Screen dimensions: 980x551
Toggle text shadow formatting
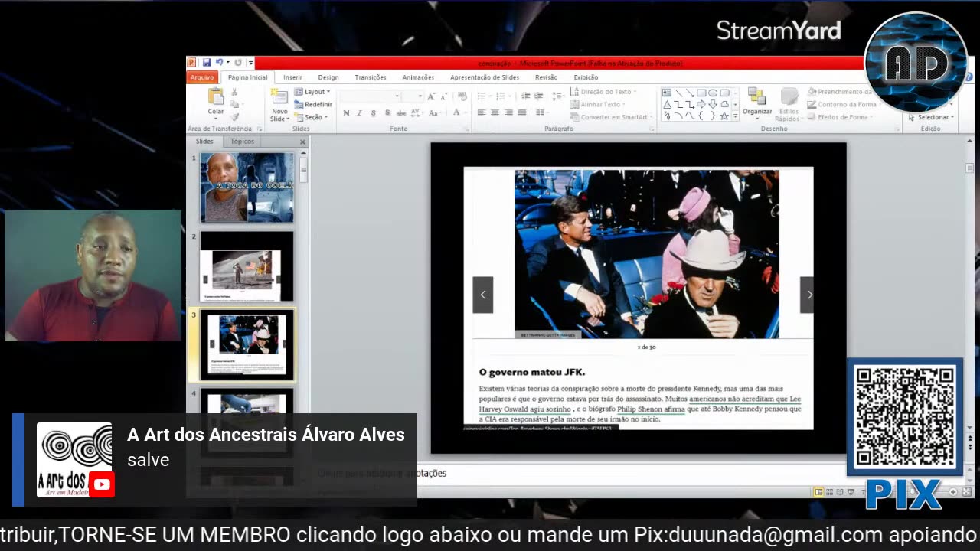coord(387,113)
